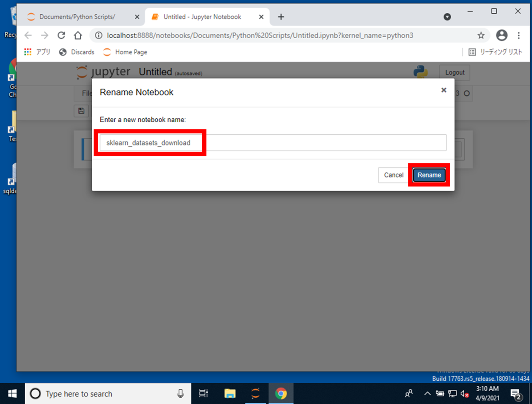Cancel the Rename Notebook dialog
Viewport: 532px width, 404px height.
(x=393, y=175)
